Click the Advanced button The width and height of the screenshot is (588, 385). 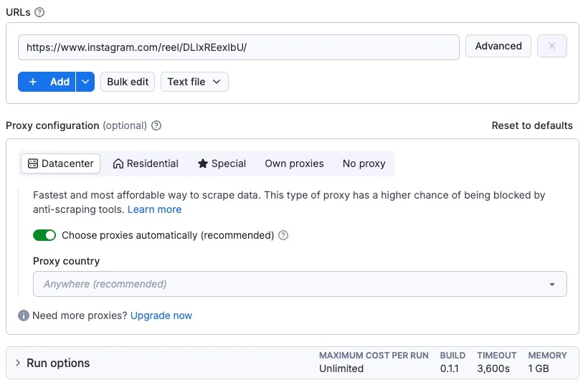click(x=498, y=46)
